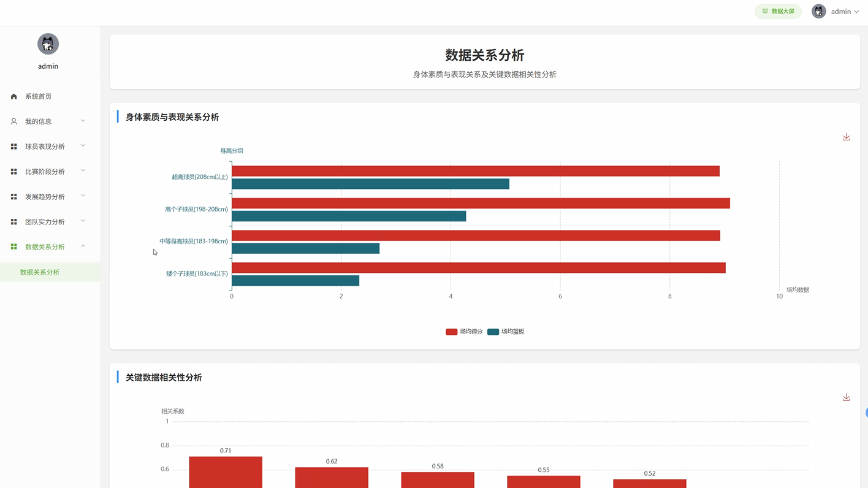Download the 关键数据相关性分析 chart image

(846, 397)
